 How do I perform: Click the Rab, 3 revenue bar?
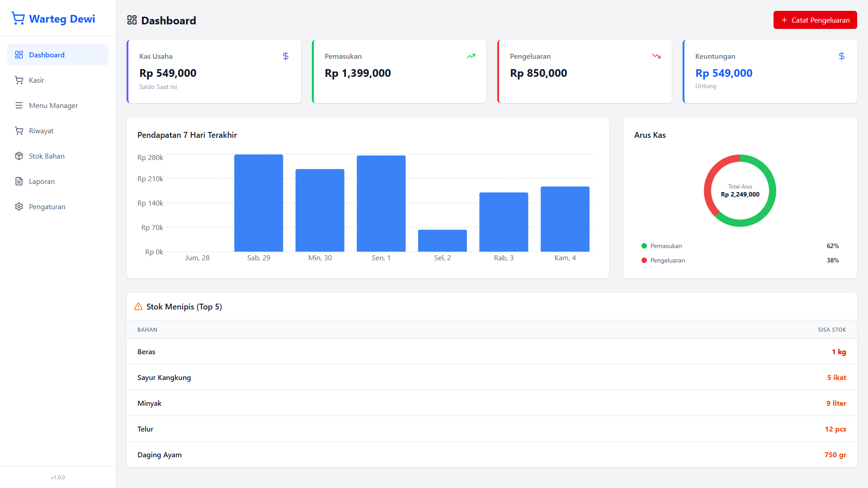(x=504, y=222)
